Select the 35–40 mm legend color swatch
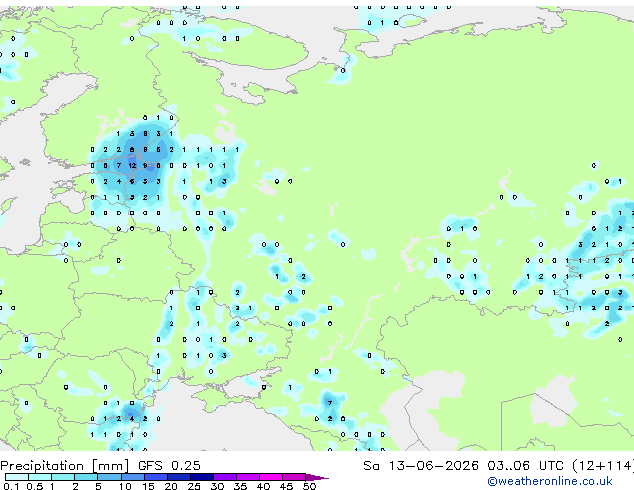634x490 pixels. [247, 477]
